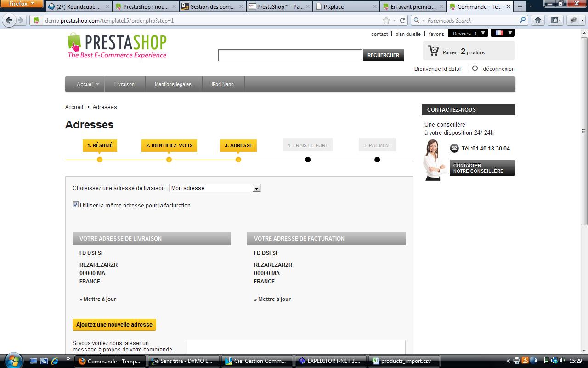This screenshot has height=368, width=588.
Task: Click Mettre à jour under billing address
Action: pyautogui.click(x=272, y=299)
